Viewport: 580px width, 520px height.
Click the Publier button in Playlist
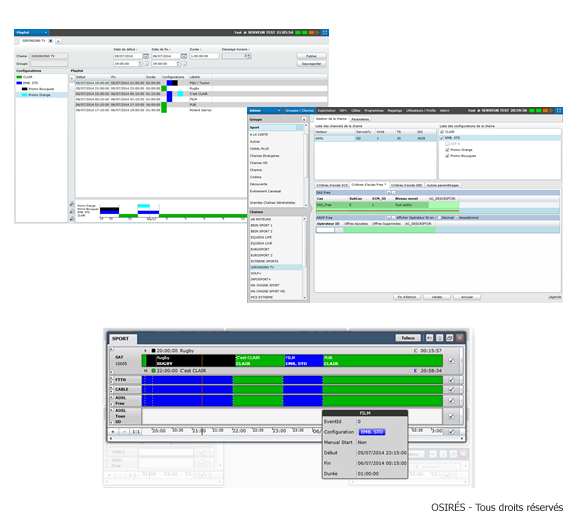(311, 56)
